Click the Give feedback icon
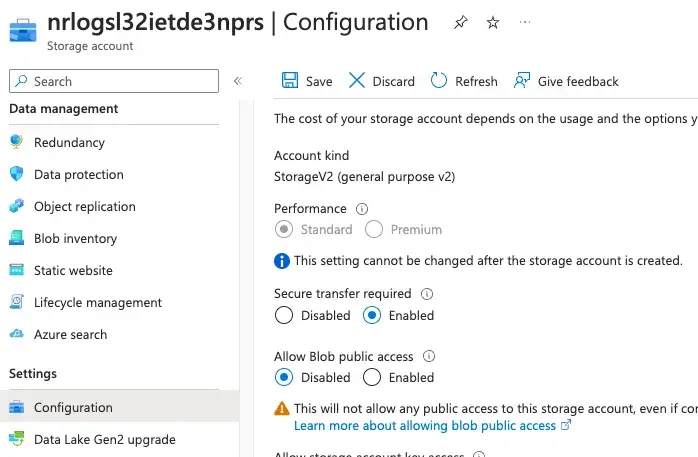698x457 pixels. point(521,81)
